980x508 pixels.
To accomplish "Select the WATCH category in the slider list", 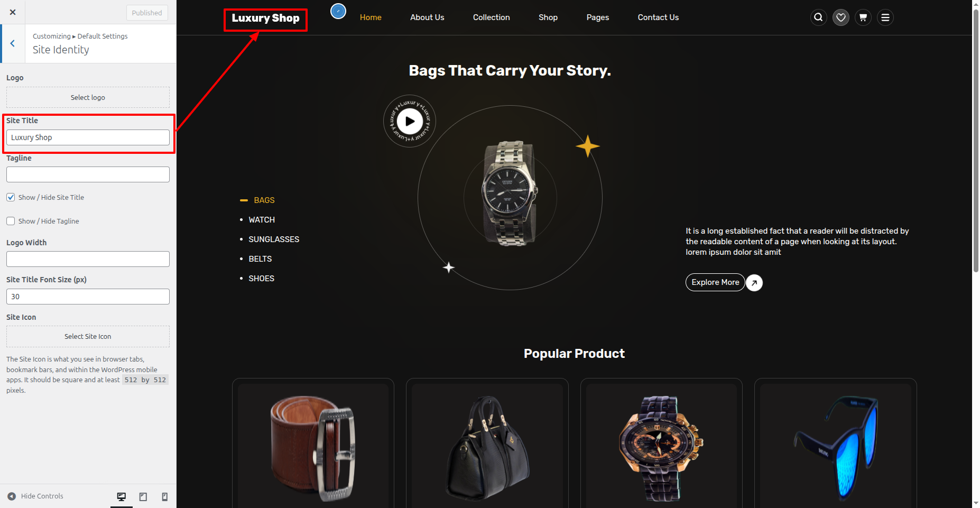I will (x=262, y=220).
